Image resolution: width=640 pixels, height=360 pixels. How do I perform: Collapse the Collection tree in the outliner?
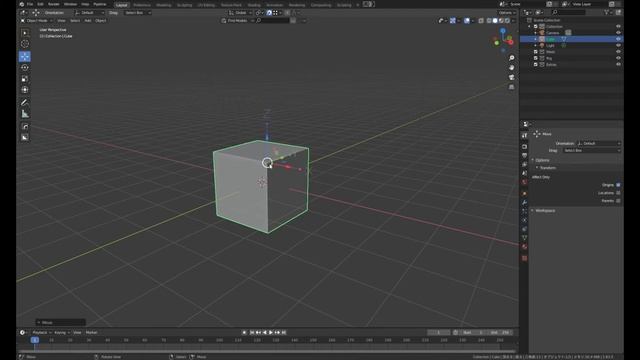[530, 27]
